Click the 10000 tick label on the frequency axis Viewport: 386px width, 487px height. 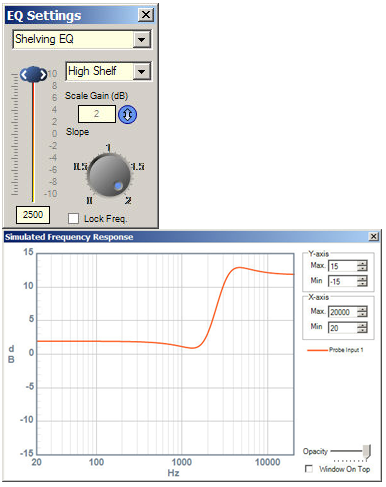[267, 462]
